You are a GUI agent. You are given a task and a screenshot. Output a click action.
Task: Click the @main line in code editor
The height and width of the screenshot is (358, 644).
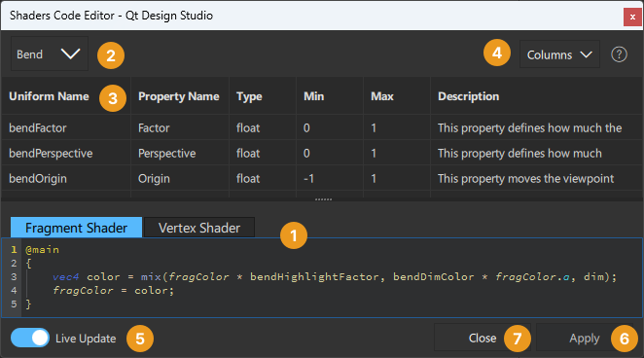pos(42,250)
